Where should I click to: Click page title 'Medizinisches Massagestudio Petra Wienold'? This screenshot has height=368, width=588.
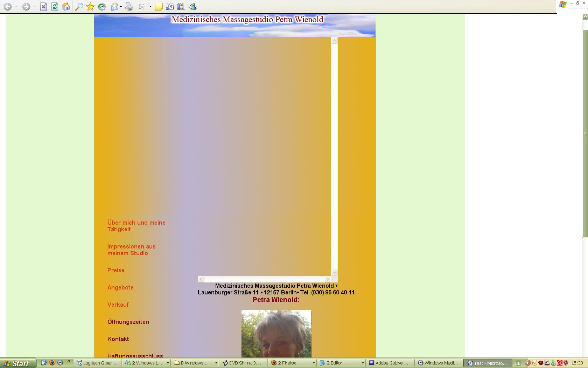[x=247, y=19]
